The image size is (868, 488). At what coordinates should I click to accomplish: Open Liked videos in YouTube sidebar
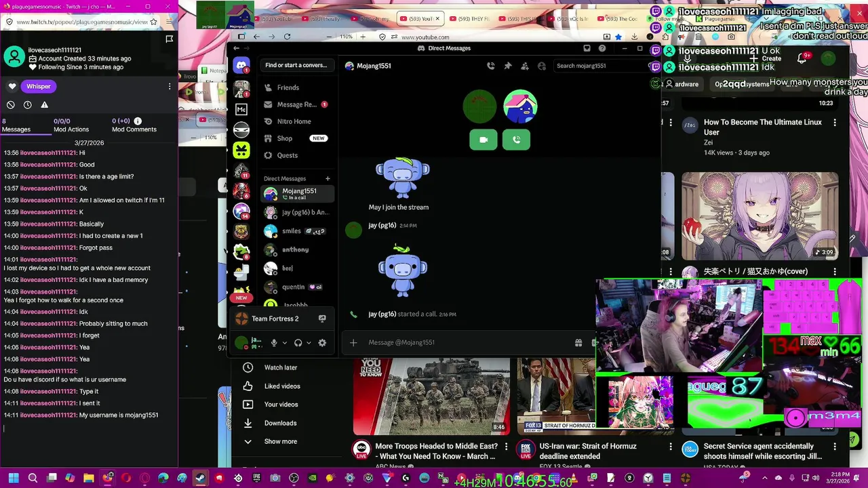coord(282,386)
